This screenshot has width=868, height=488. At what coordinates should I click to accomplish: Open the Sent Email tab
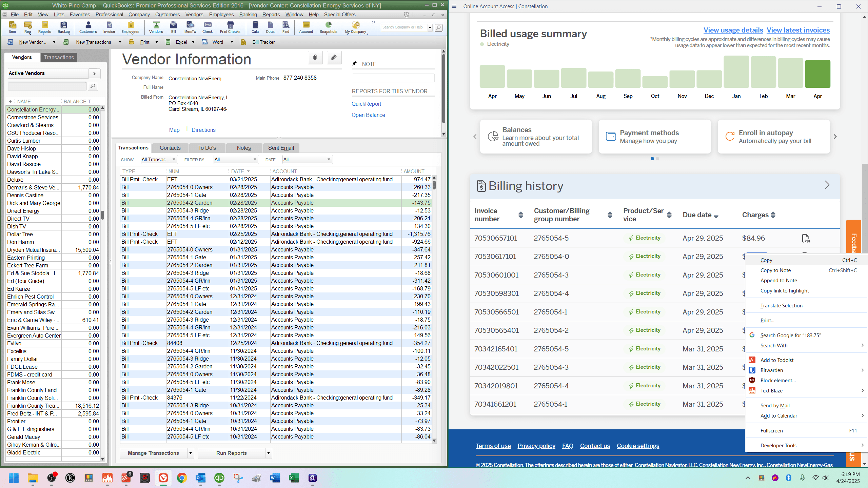coord(281,148)
